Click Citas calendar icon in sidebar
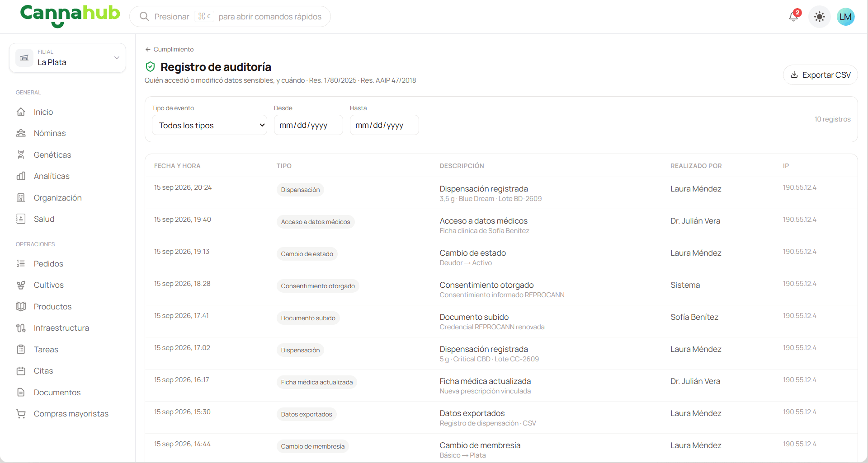 (21, 371)
